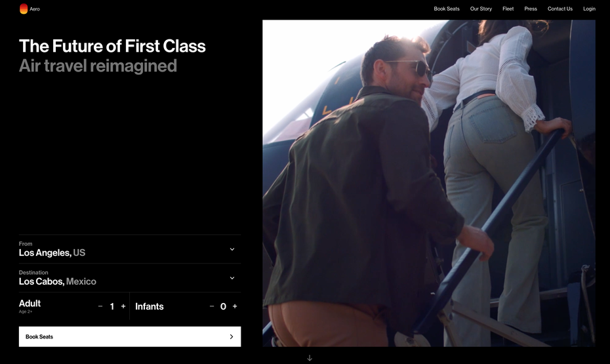Image resolution: width=610 pixels, height=364 pixels.
Task: Click the white Book Seats button
Action: click(x=130, y=336)
